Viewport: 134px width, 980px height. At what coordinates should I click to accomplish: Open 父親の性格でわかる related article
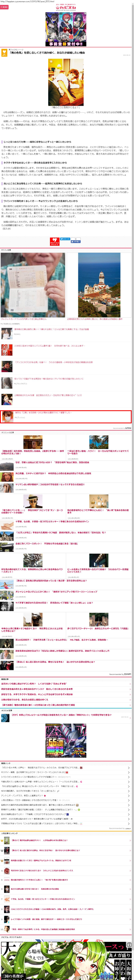coord(25,700)
